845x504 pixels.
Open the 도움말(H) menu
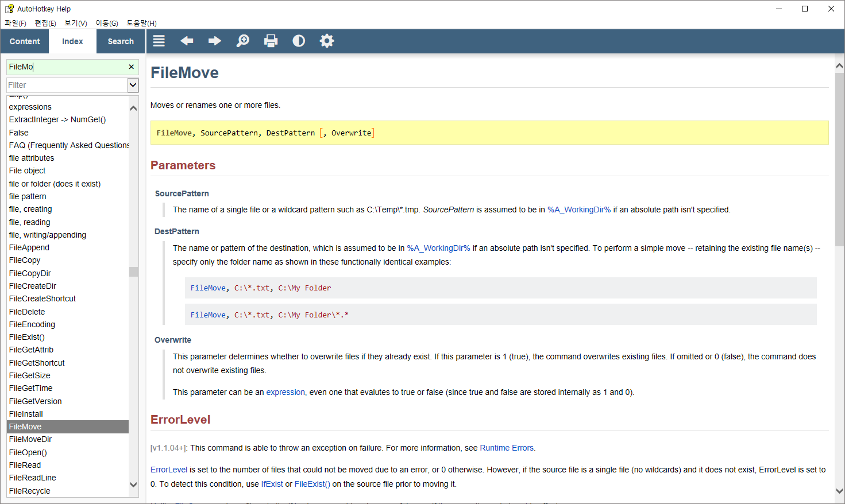141,23
